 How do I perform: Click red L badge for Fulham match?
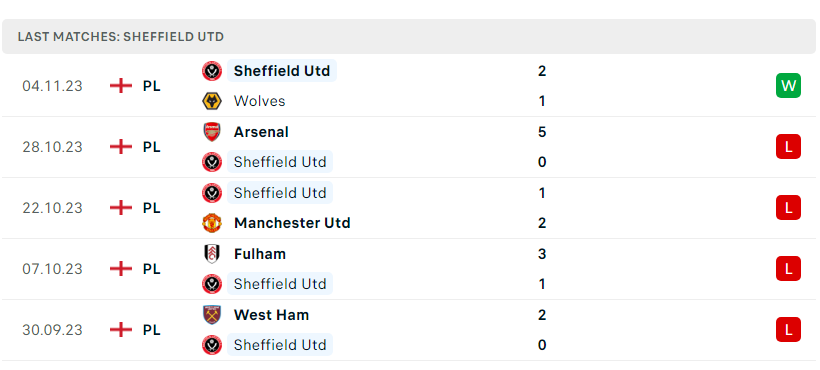tap(788, 269)
